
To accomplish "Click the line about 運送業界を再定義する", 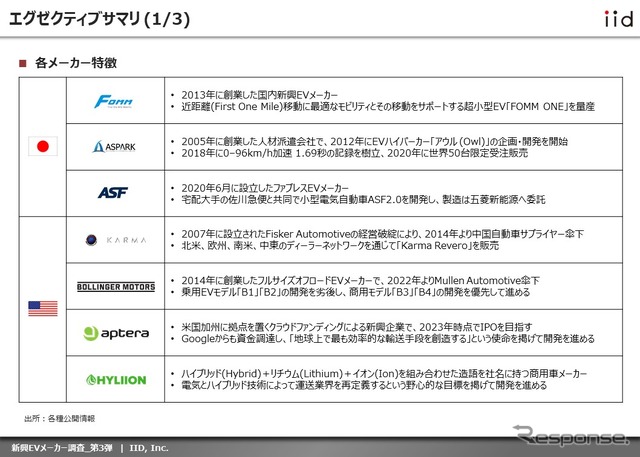I will tap(364, 386).
